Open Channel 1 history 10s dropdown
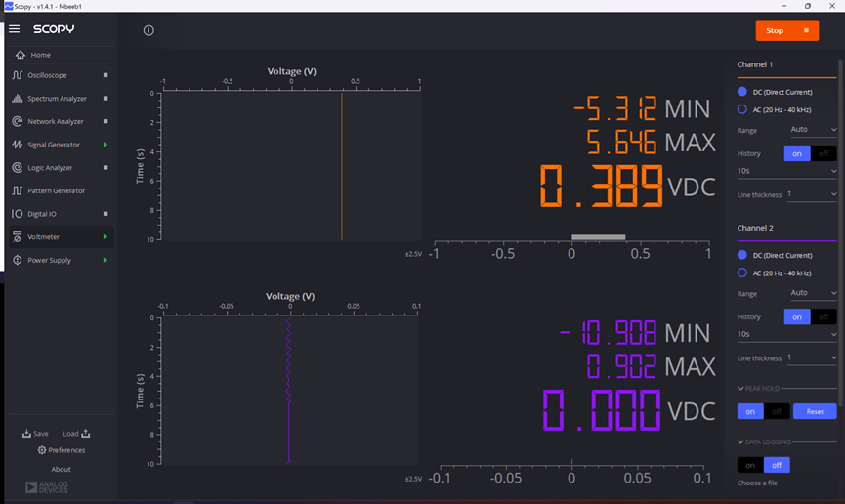Viewport: 845px width, 504px height. click(786, 171)
